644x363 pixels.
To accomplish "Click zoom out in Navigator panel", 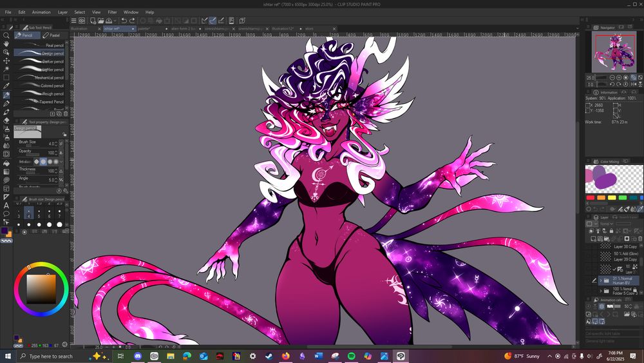I will (612, 77).
